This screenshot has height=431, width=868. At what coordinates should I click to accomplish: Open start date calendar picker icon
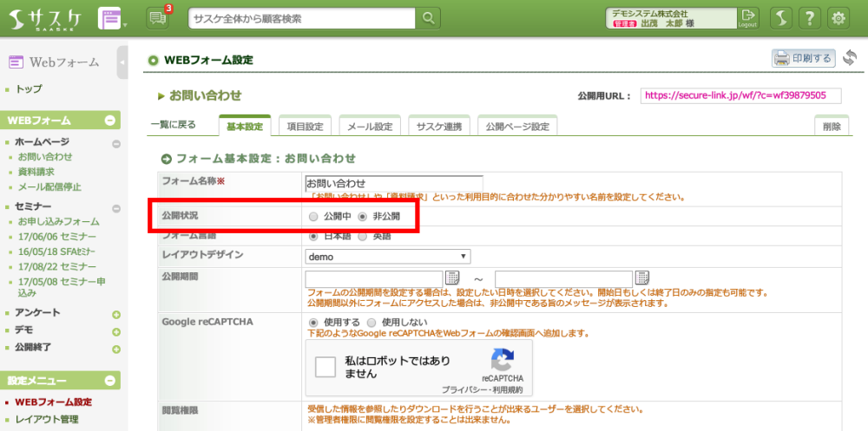click(x=451, y=278)
